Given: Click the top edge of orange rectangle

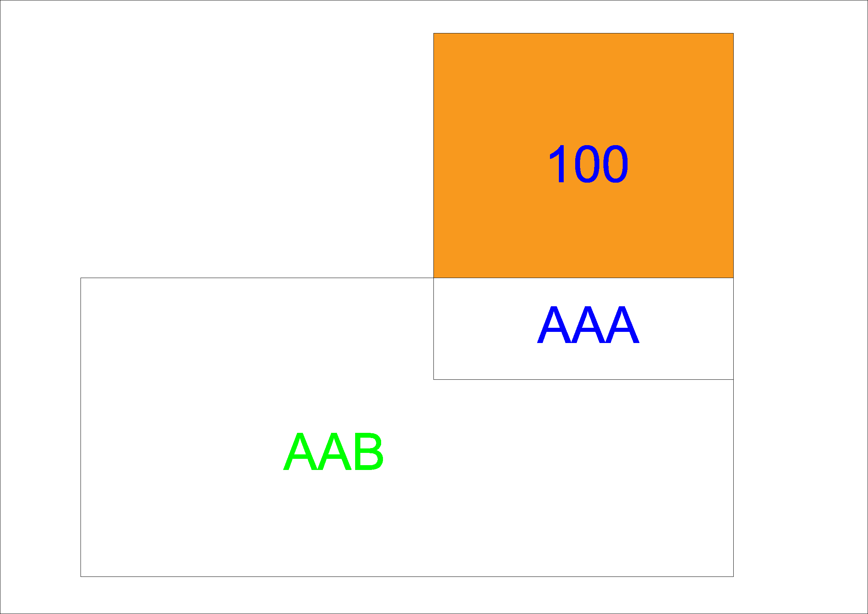Looking at the screenshot, I should pos(583,33).
